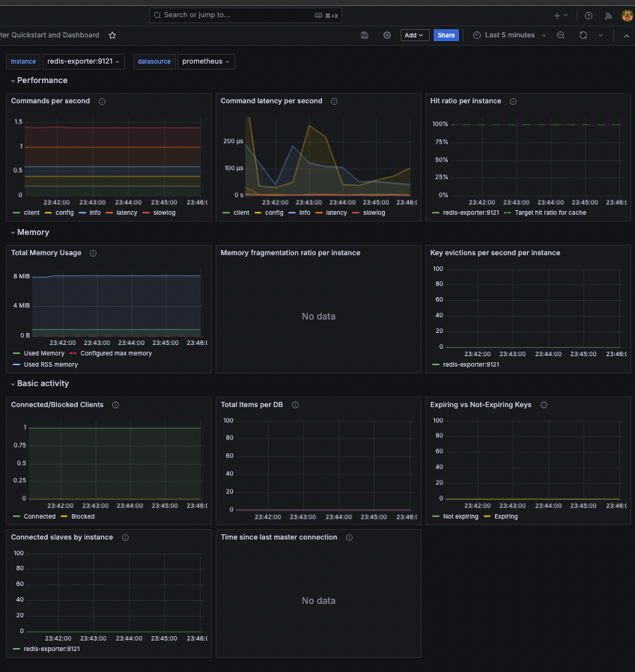Click the Quickstart and Dashboard title
Viewport: 635px width, 672px height.
pos(49,35)
